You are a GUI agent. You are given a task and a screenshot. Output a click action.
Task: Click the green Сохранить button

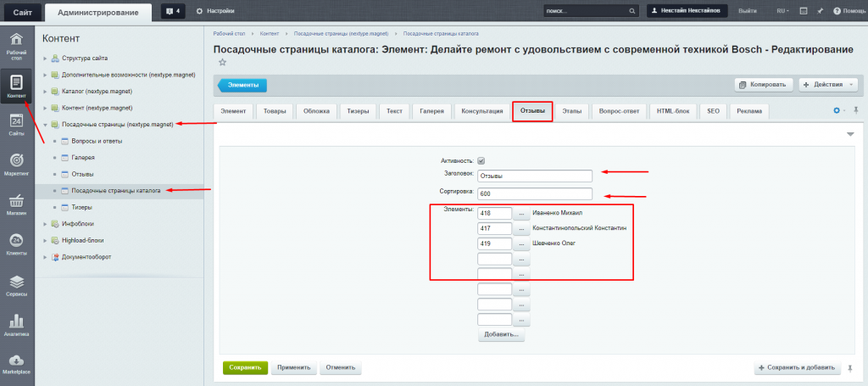[x=245, y=367]
